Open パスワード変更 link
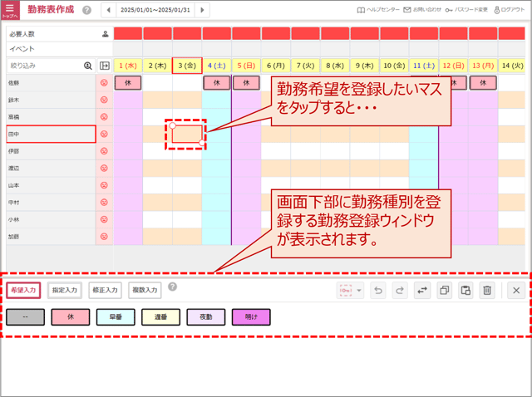The height and width of the screenshot is (397, 532). click(x=466, y=10)
